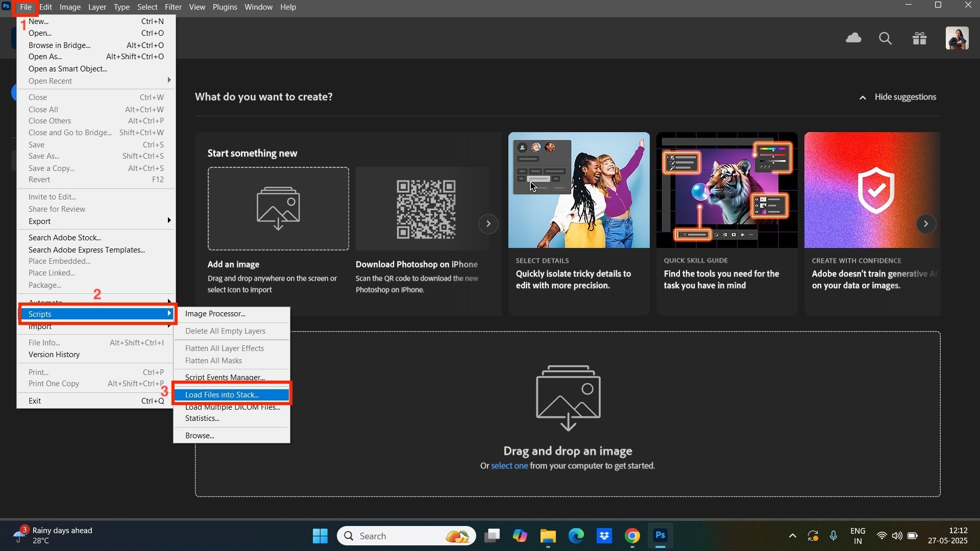Open the File menu
Image resolution: width=980 pixels, height=551 pixels.
26,7
